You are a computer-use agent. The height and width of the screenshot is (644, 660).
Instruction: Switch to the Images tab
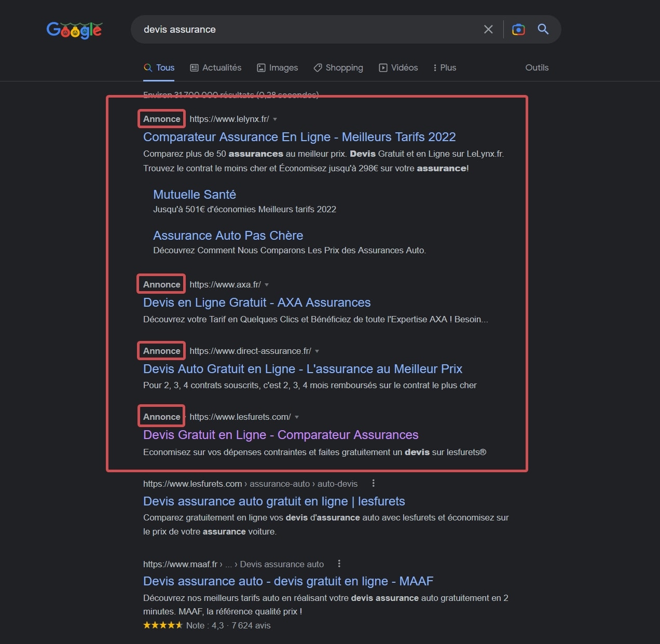point(278,67)
